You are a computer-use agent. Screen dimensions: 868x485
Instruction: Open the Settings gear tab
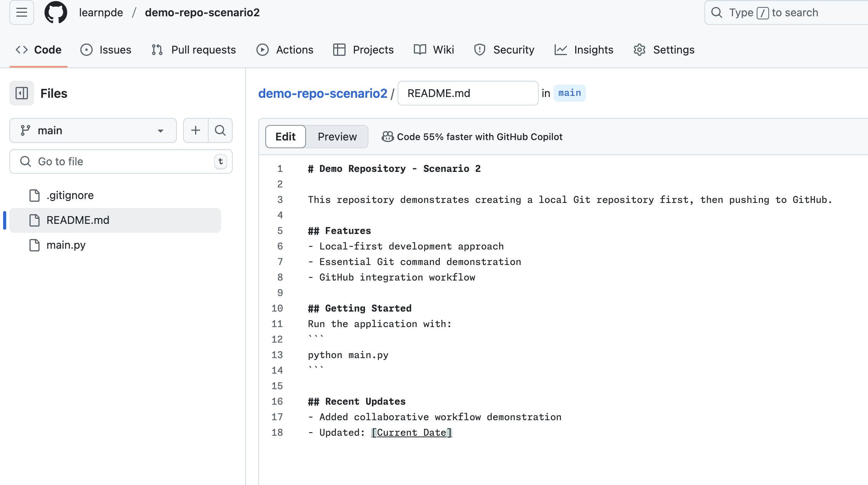(664, 50)
